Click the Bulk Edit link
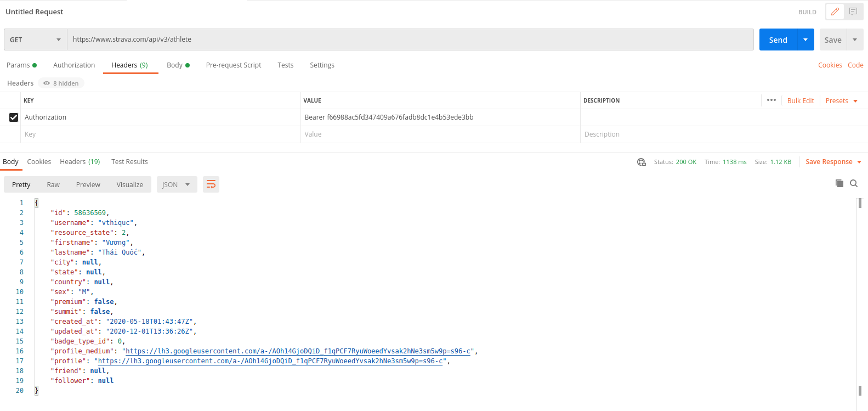 [801, 100]
